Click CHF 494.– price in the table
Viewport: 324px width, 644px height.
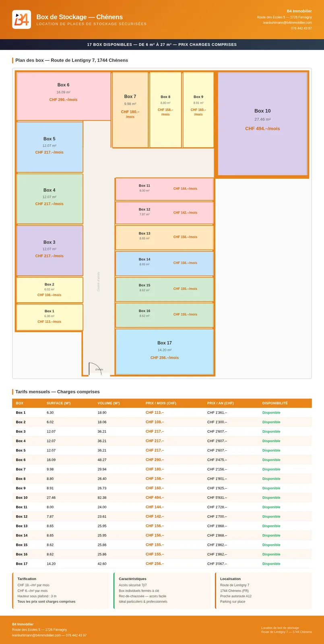point(155,497)
